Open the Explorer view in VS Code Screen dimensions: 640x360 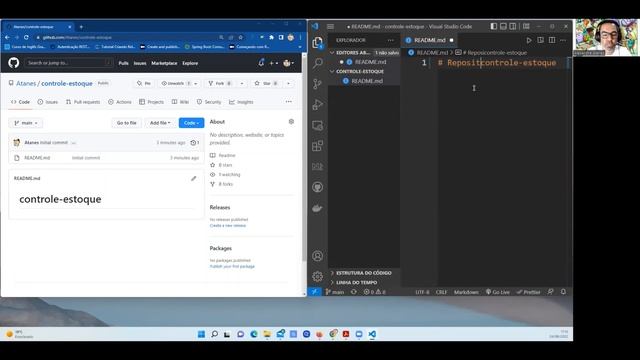(318, 42)
